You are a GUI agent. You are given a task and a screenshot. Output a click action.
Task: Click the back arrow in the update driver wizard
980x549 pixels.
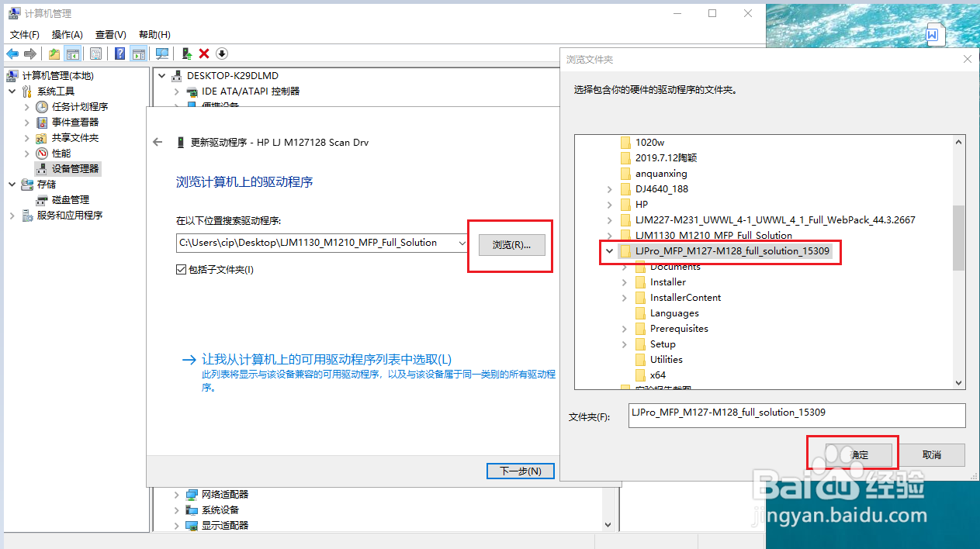click(x=158, y=142)
